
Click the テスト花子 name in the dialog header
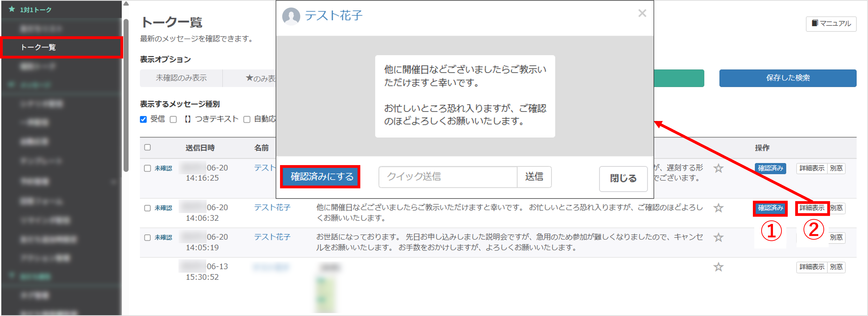pyautogui.click(x=334, y=16)
